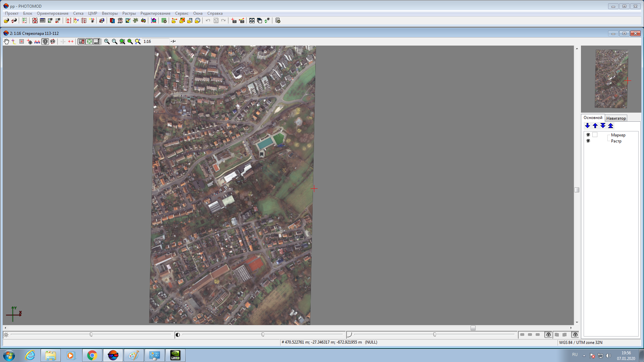Tick the checkbox next to Маркер
The image size is (644, 362).
click(x=595, y=135)
